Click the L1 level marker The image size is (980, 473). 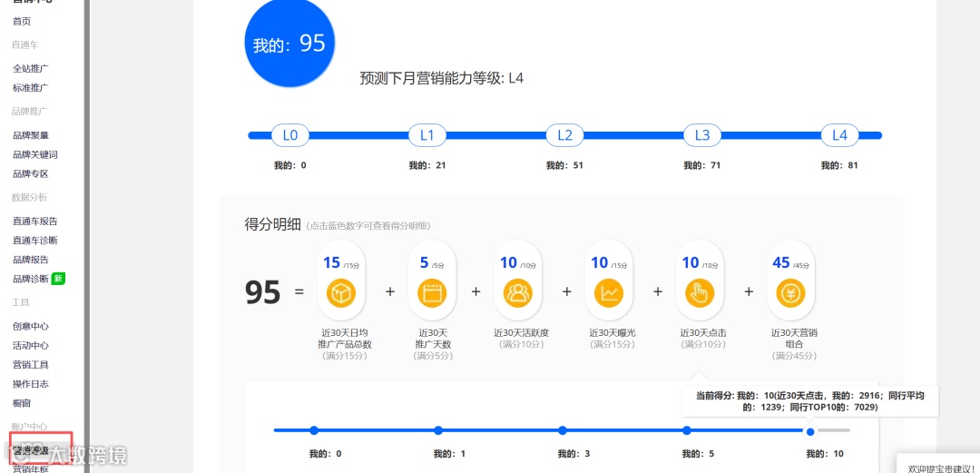point(426,135)
